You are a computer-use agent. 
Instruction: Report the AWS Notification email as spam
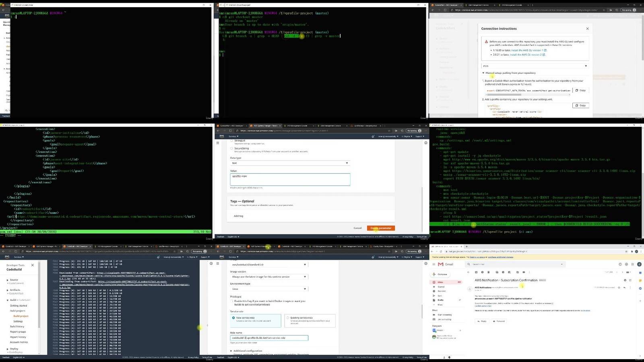coord(482,272)
